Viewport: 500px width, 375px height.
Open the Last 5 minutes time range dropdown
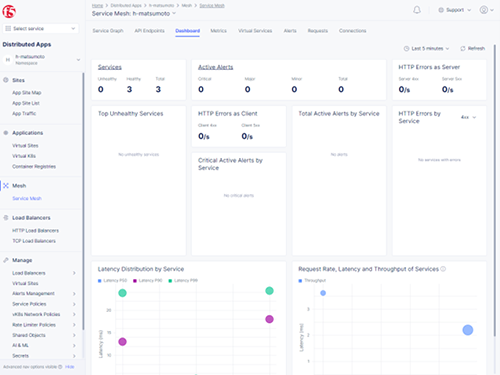pos(426,49)
